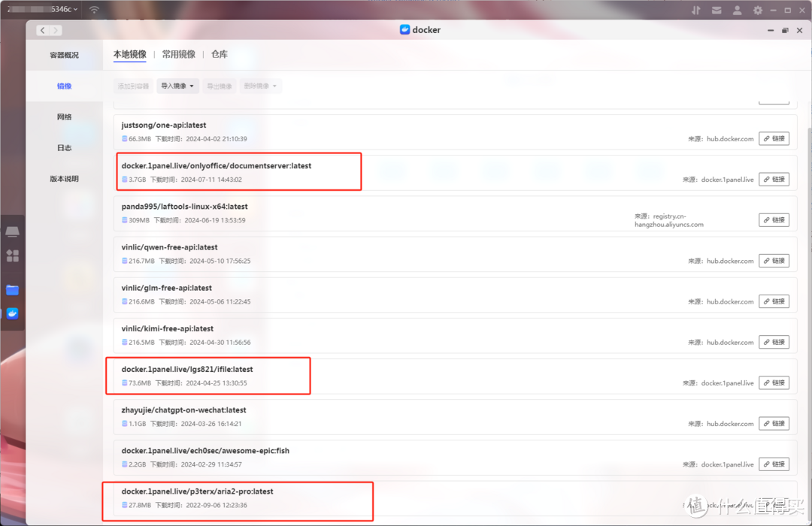Select the vinlic/glm-free-api:latest image name
Image resolution: width=812 pixels, height=526 pixels.
click(167, 288)
